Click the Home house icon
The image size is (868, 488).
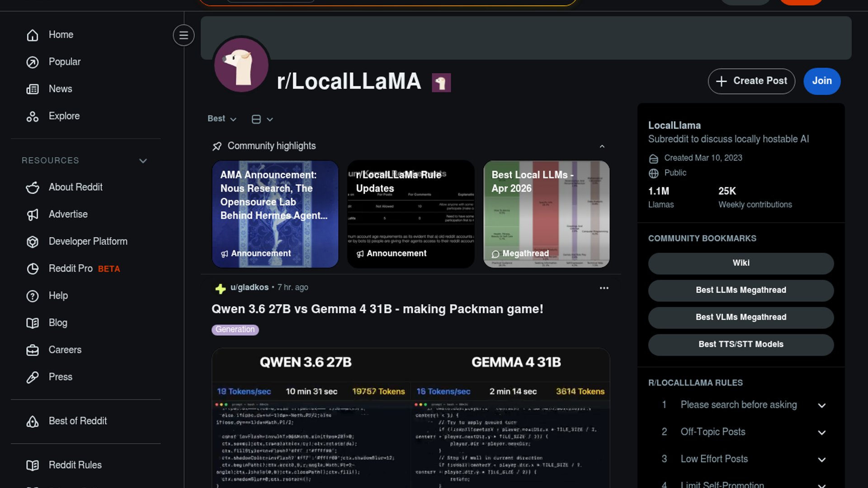[33, 35]
